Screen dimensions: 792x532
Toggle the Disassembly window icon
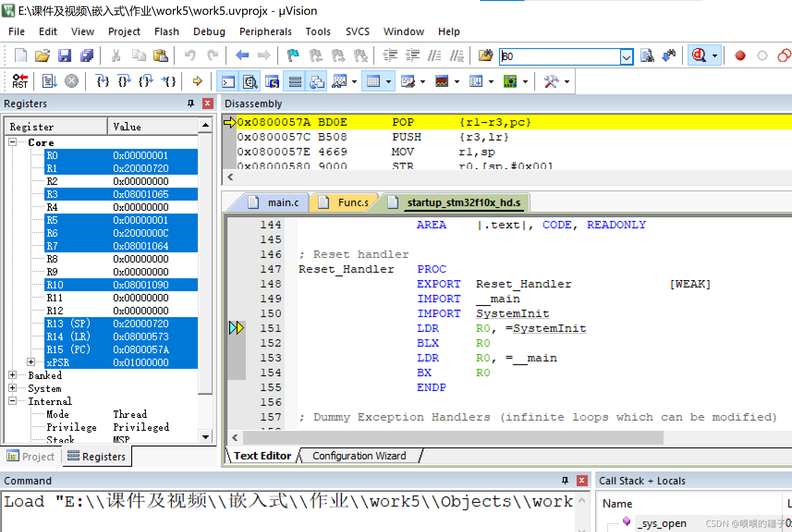click(x=250, y=82)
